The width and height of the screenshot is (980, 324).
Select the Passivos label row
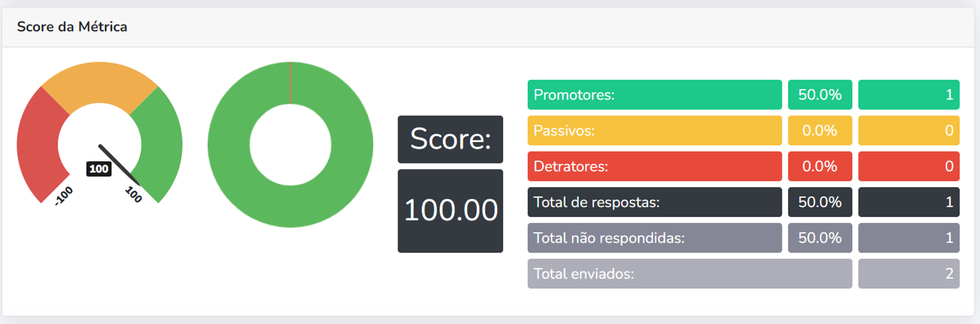(654, 130)
